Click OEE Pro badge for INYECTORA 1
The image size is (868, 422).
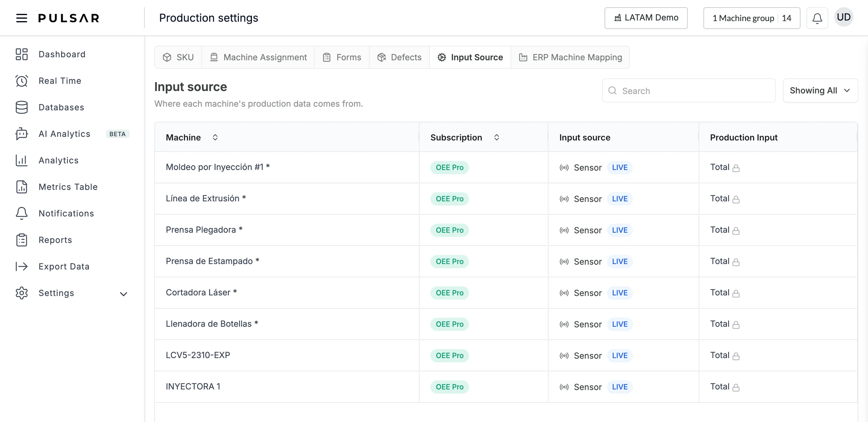pos(449,387)
